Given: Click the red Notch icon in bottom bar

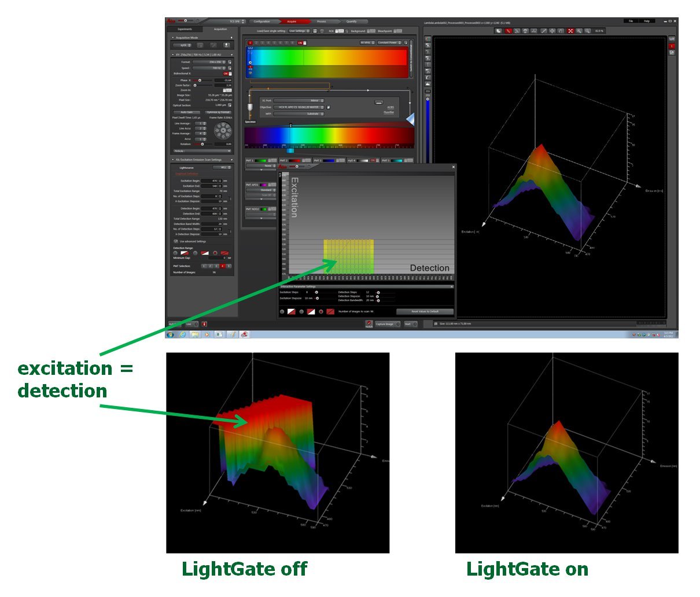Looking at the screenshot, I should pyautogui.click(x=369, y=323).
